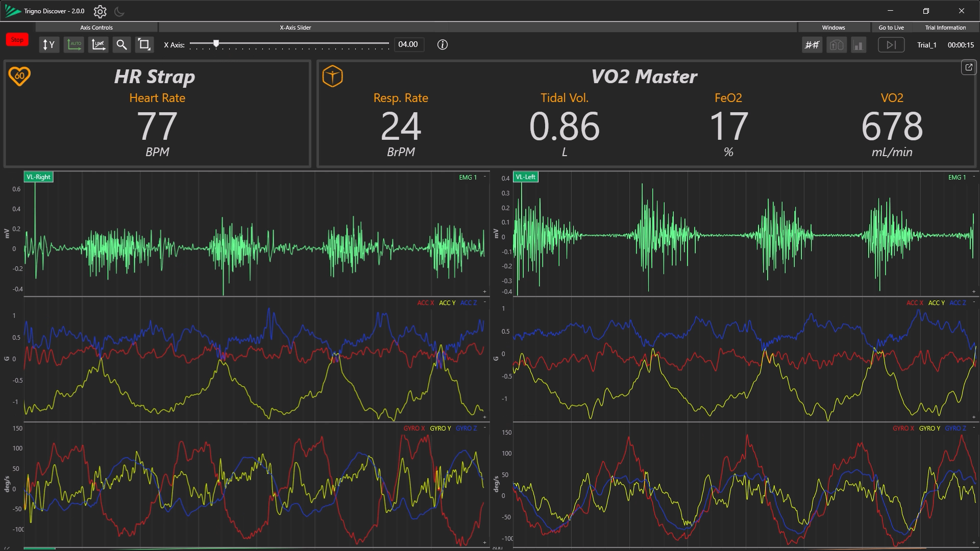Click the VL-Left channel label

(x=525, y=177)
